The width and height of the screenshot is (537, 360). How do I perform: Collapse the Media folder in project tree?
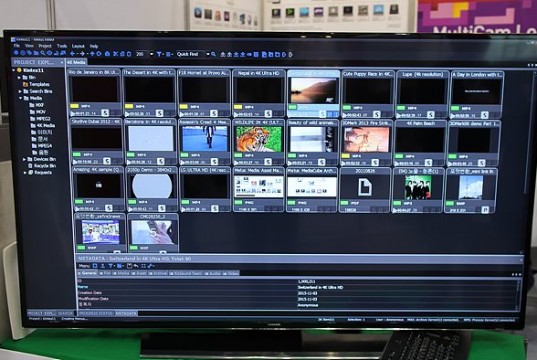tap(21, 98)
